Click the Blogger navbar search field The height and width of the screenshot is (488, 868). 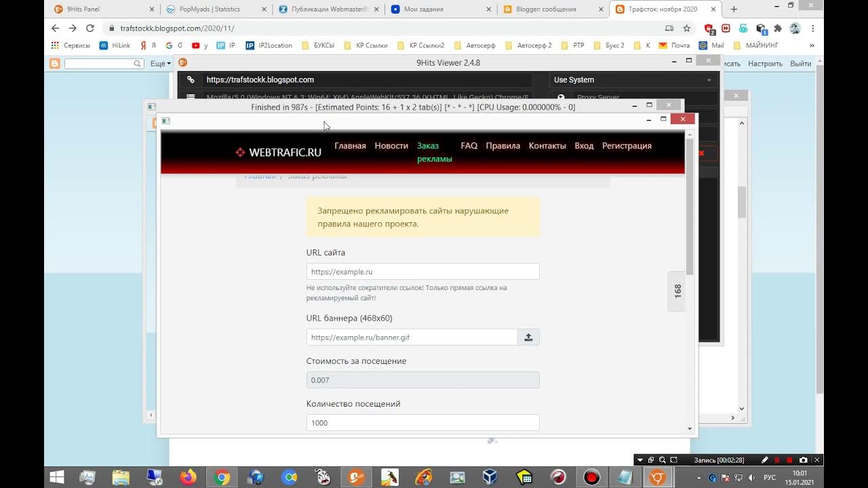pyautogui.click(x=104, y=63)
